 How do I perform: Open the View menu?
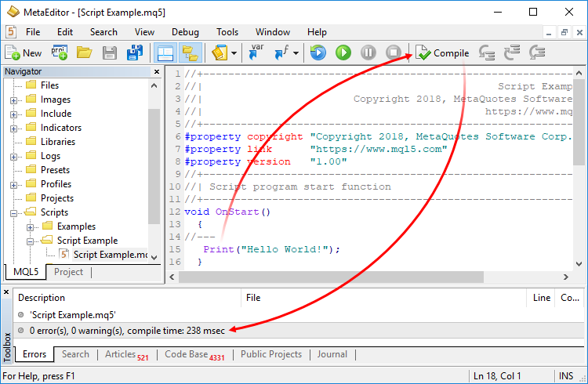pos(144,32)
